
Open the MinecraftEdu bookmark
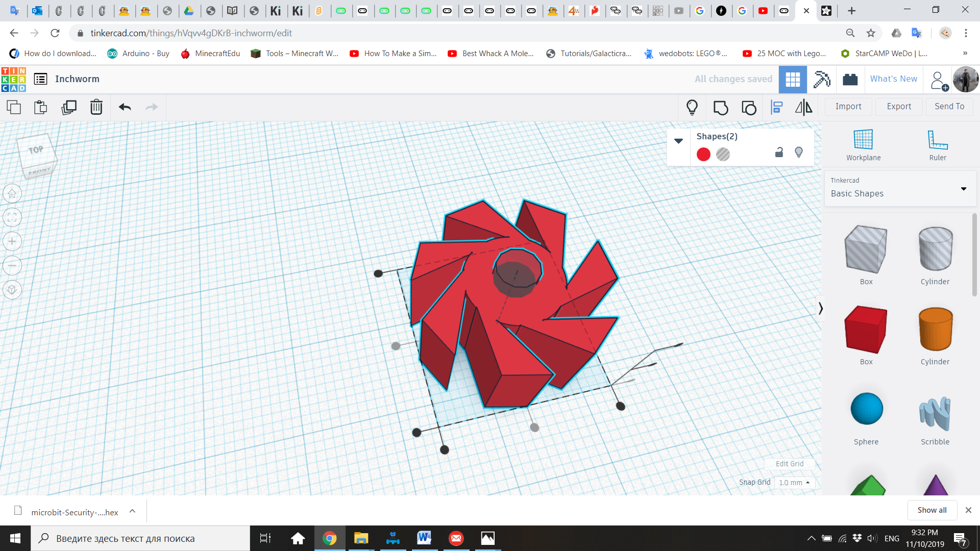210,53
